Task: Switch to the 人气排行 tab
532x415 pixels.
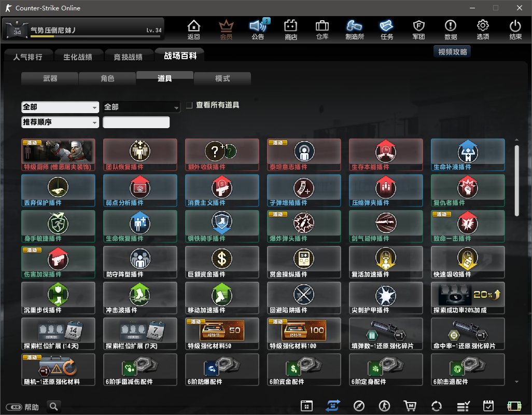Action: 28,57
